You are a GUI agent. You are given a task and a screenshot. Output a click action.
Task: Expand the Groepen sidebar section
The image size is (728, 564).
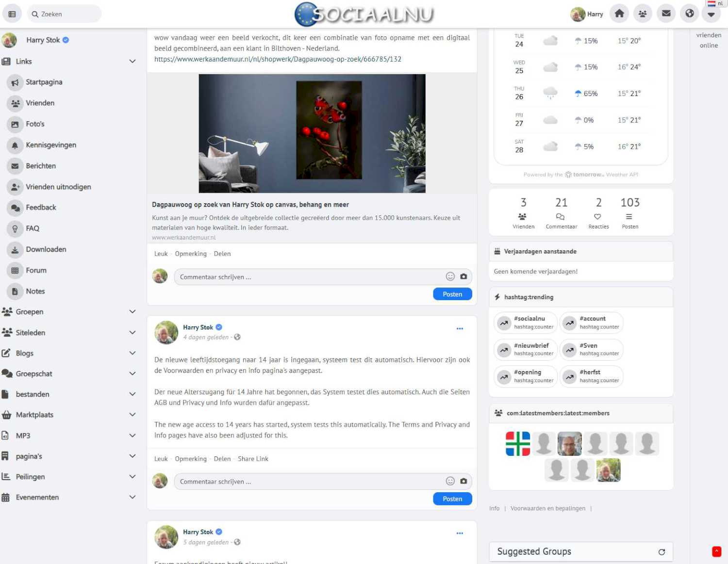click(132, 311)
